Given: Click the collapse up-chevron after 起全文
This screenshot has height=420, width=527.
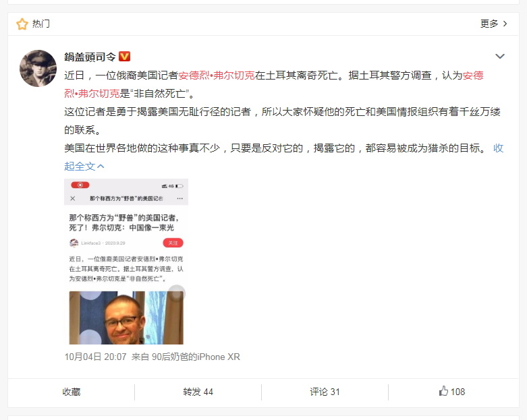Looking at the screenshot, I should [x=101, y=167].
